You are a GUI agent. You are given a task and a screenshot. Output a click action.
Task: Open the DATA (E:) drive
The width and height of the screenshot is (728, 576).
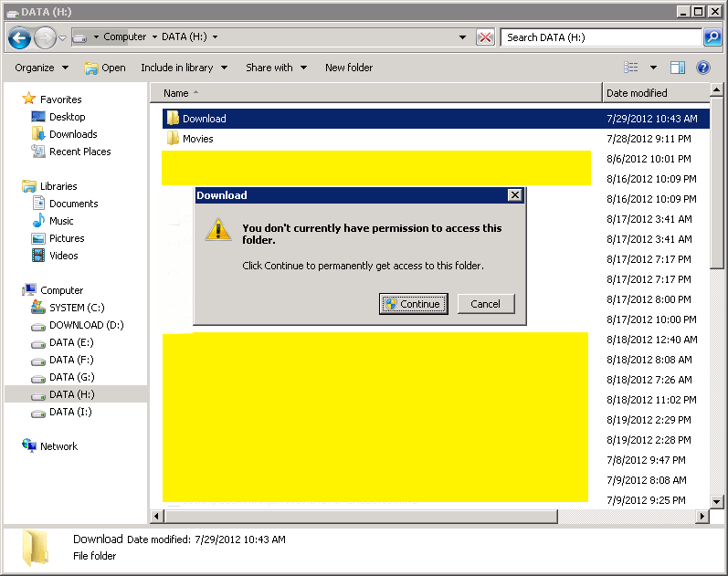pos(62,342)
